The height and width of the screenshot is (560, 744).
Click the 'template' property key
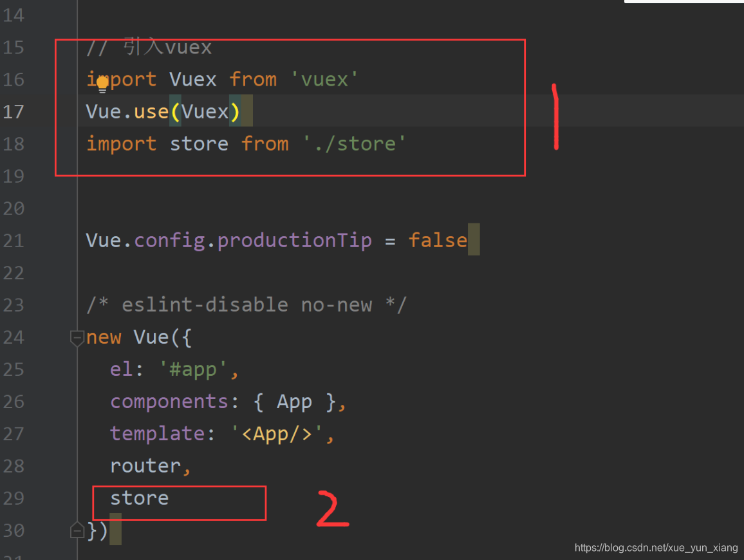158,434
